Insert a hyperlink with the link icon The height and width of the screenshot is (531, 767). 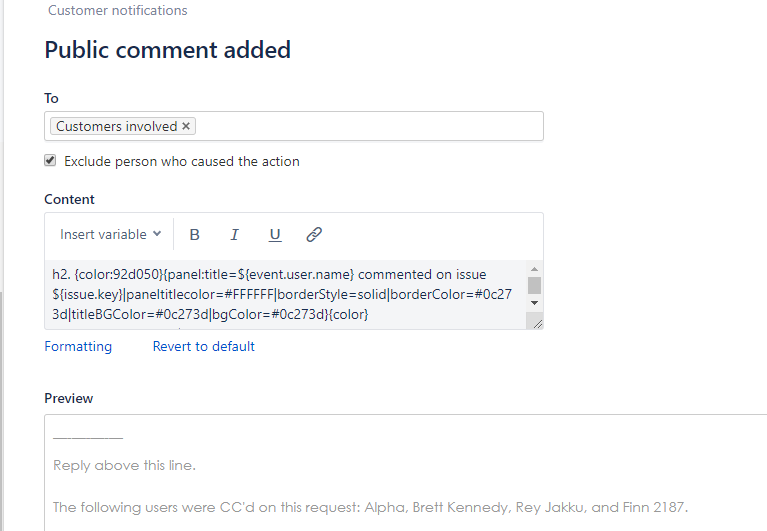314,235
